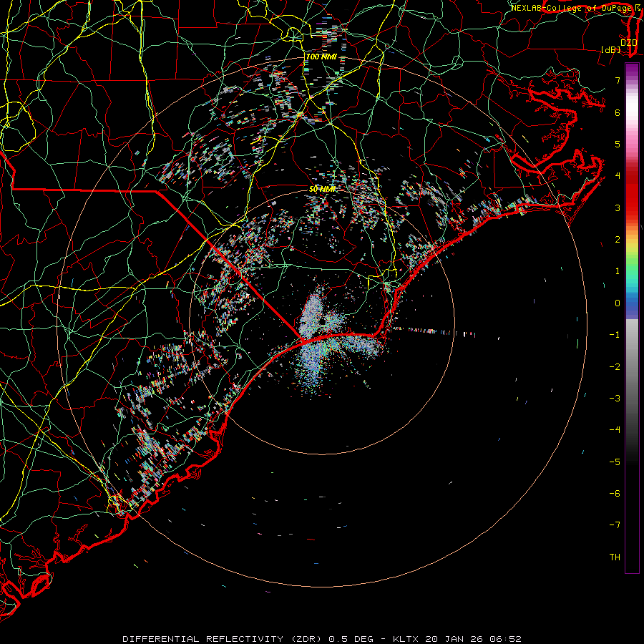Click the positive 2 scale label

[618, 240]
